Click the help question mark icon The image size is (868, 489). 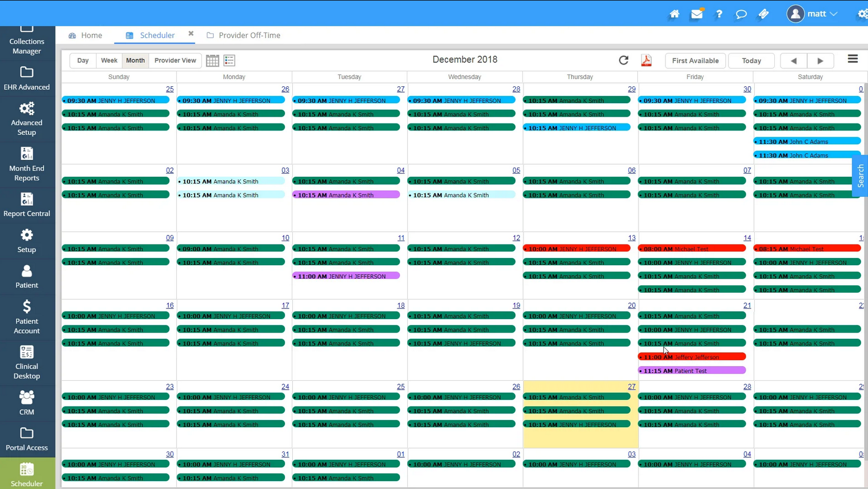coord(719,14)
